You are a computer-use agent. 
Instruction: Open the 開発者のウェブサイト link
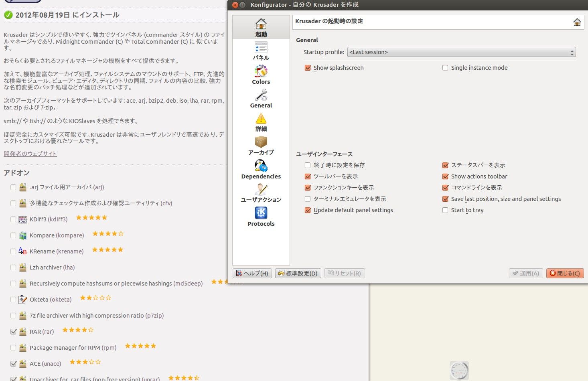pos(30,154)
